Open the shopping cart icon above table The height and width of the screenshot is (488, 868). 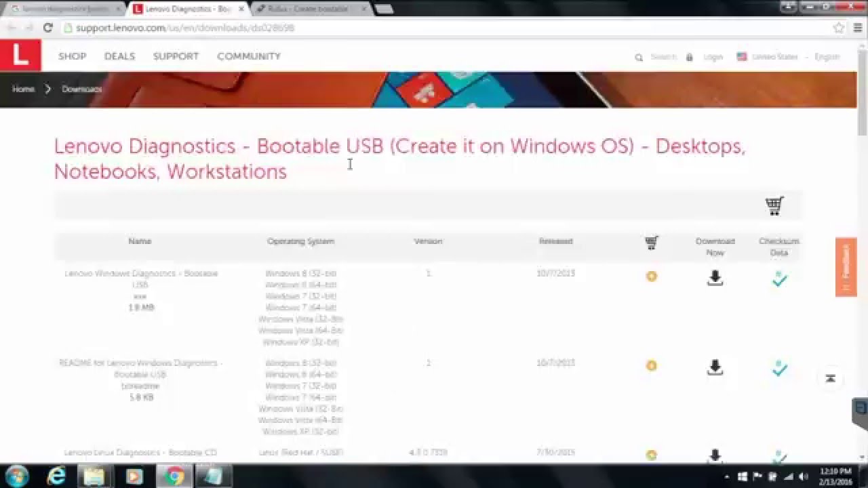coord(774,205)
